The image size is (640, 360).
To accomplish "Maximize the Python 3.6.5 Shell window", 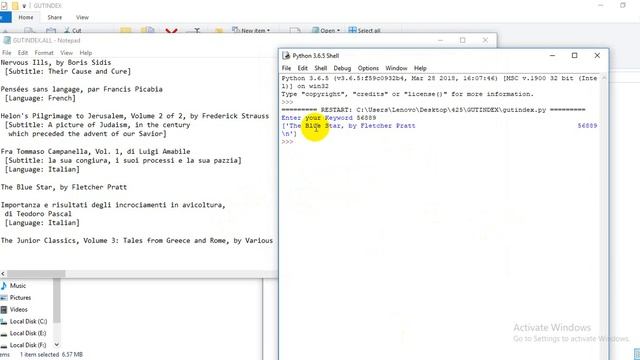I will point(574,56).
